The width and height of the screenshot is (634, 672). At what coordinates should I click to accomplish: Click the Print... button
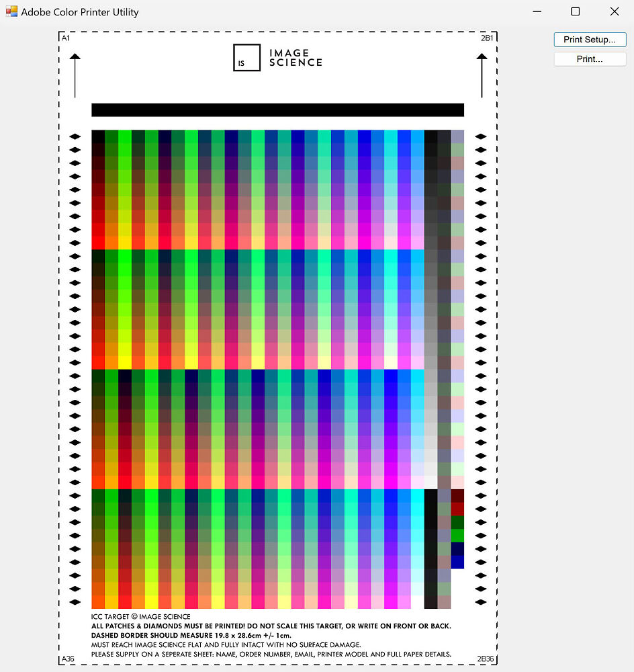point(589,58)
